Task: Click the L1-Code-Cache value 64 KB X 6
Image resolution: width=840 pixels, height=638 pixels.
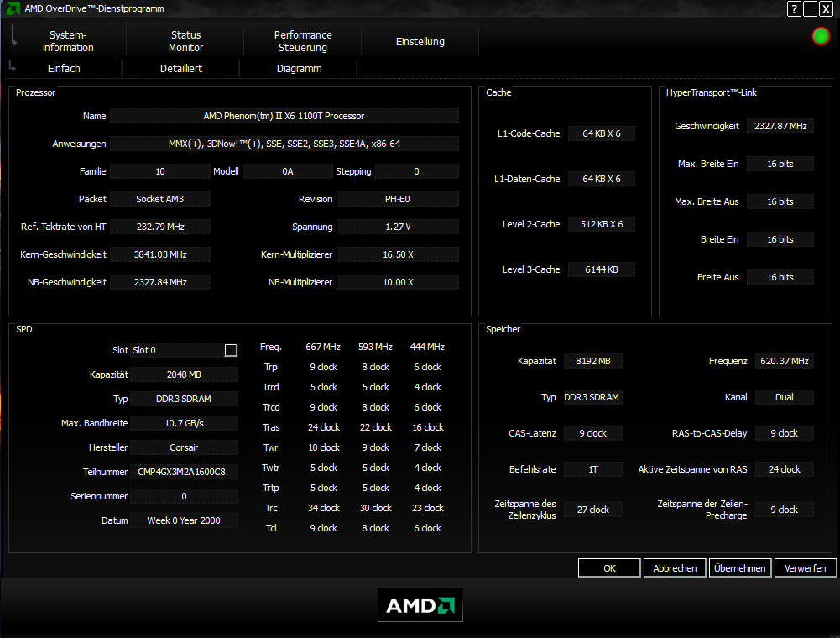Action: point(601,133)
